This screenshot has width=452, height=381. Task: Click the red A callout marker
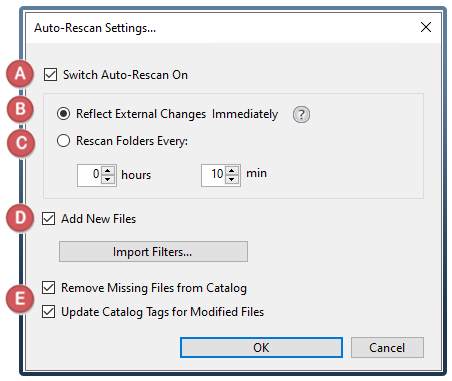[x=20, y=73]
